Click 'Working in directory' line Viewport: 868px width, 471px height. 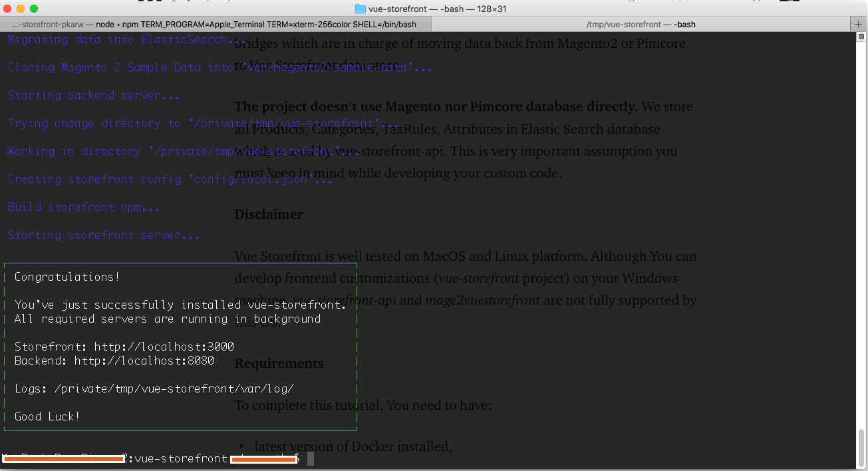[x=184, y=151]
